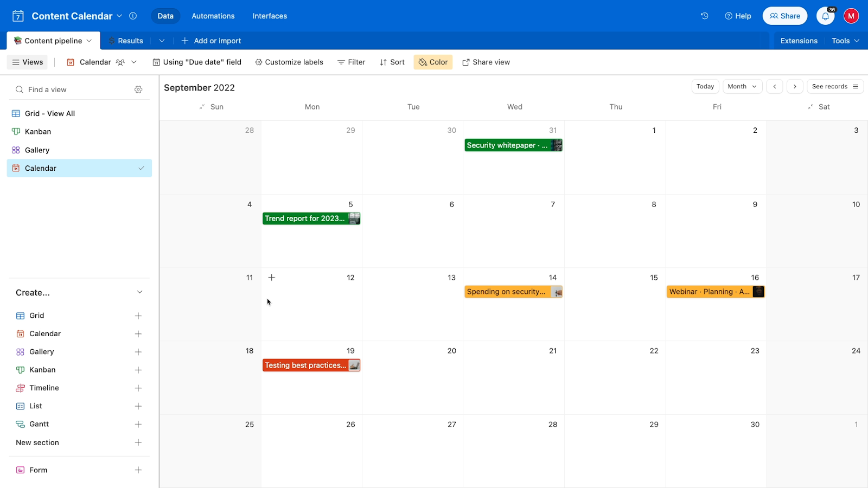This screenshot has width=868, height=488.
Task: Go to previous month arrow
Action: tap(775, 86)
